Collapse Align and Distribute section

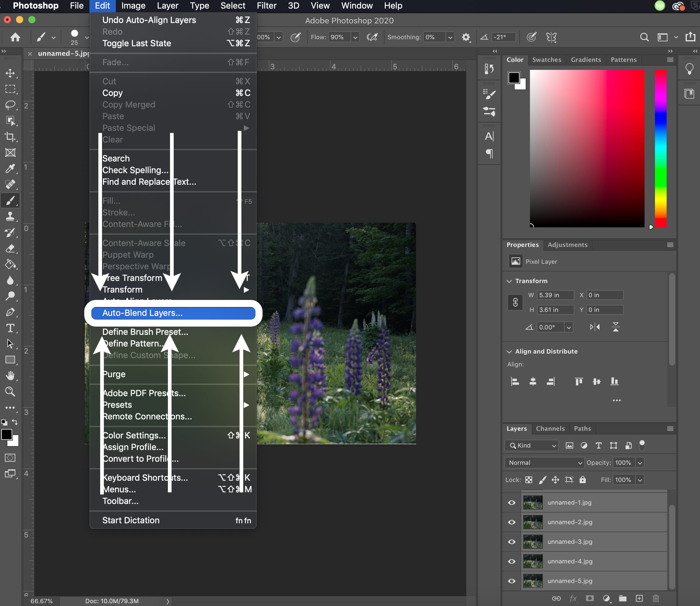pos(509,352)
